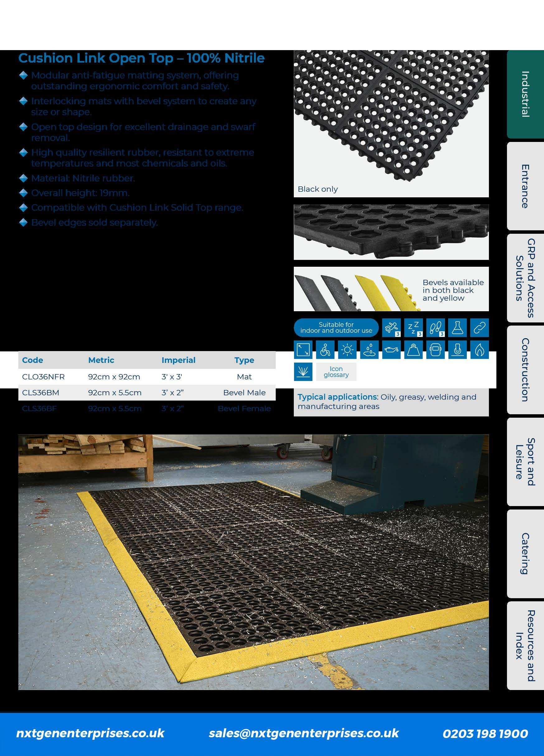
Task: Click the 'Overall height: 19mm.' bullet
Action: pyautogui.click(x=80, y=193)
